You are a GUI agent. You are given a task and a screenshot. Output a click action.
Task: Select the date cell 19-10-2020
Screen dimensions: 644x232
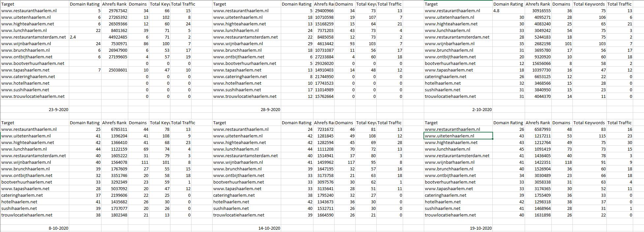pos(458,228)
